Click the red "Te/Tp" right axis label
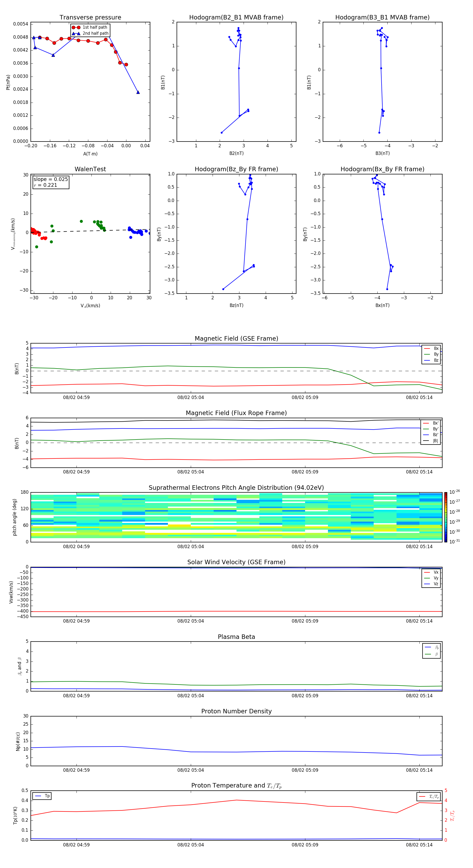The width and height of the screenshot is (473, 868). [x=452, y=816]
